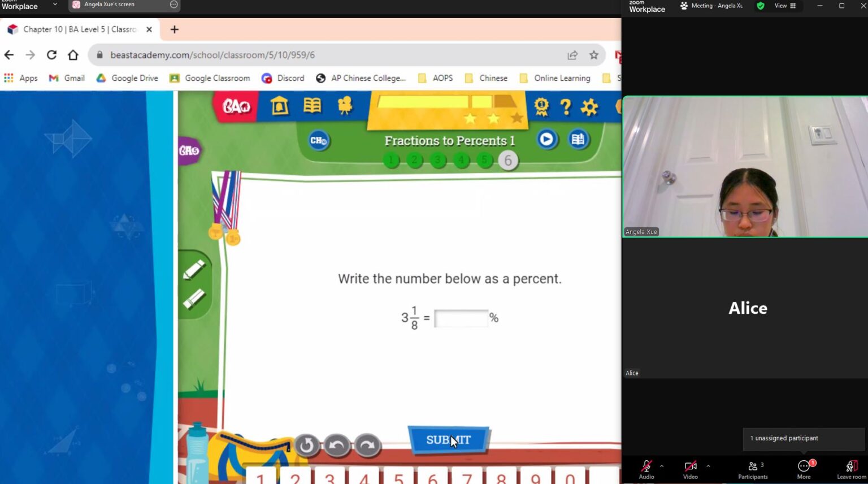Select the Chapter 10 browser tab

[x=79, y=29]
